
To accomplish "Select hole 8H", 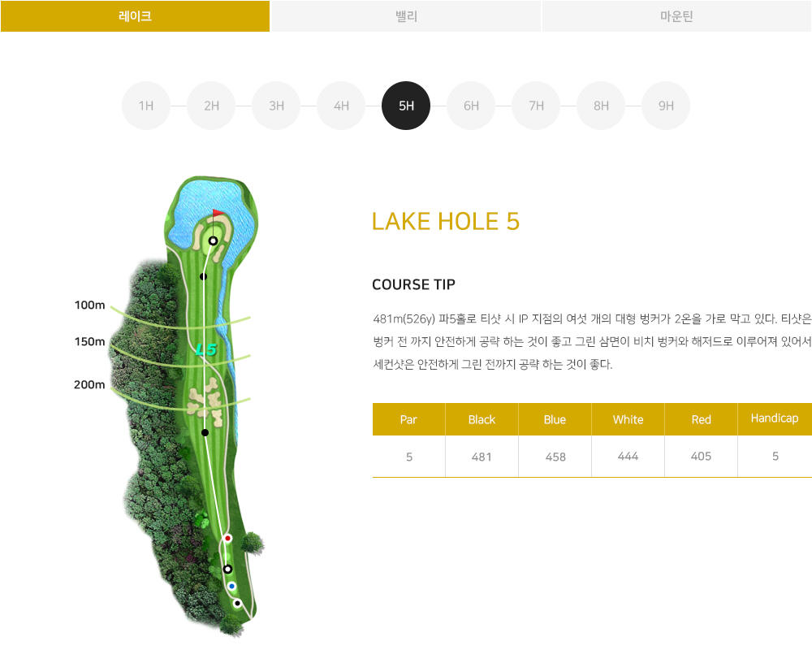I will pyautogui.click(x=601, y=106).
